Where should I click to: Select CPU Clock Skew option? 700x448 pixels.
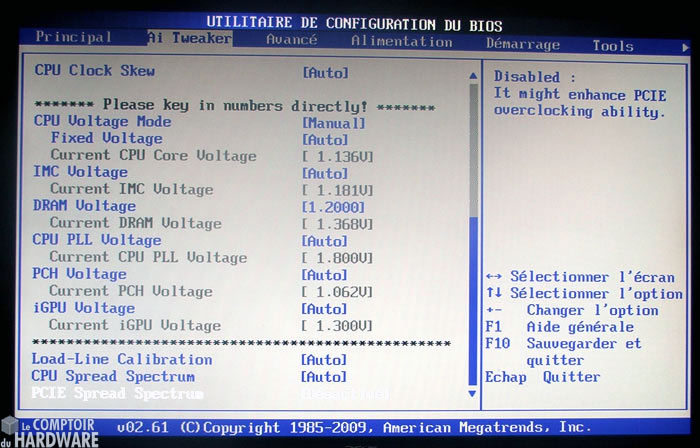tap(95, 70)
